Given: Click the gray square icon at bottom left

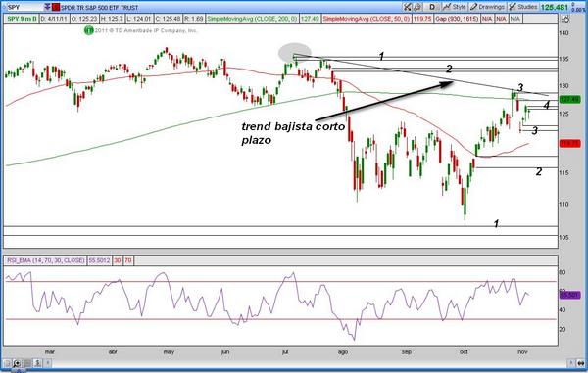Looking at the screenshot, I should pyautogui.click(x=27, y=363).
